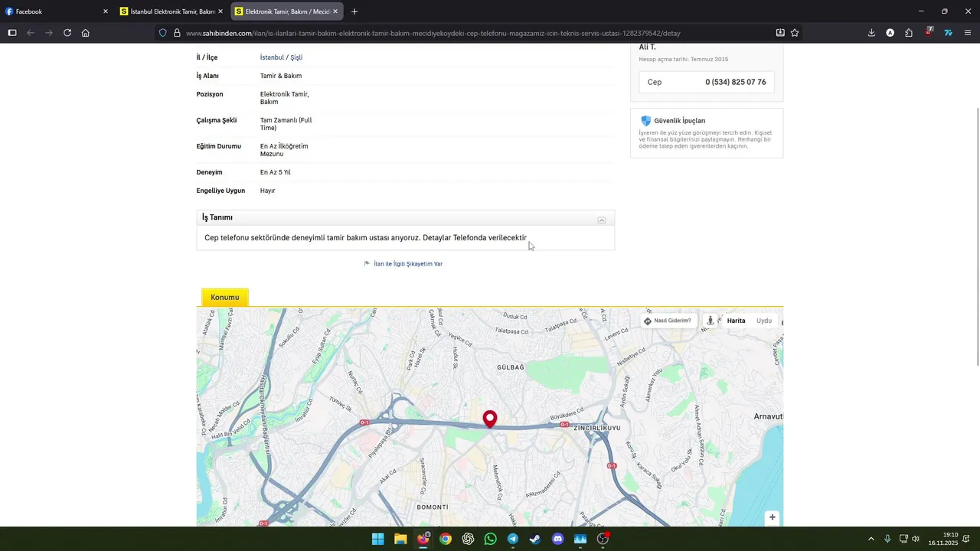
Task: Click the taskbar clock and date
Action: pos(943,539)
